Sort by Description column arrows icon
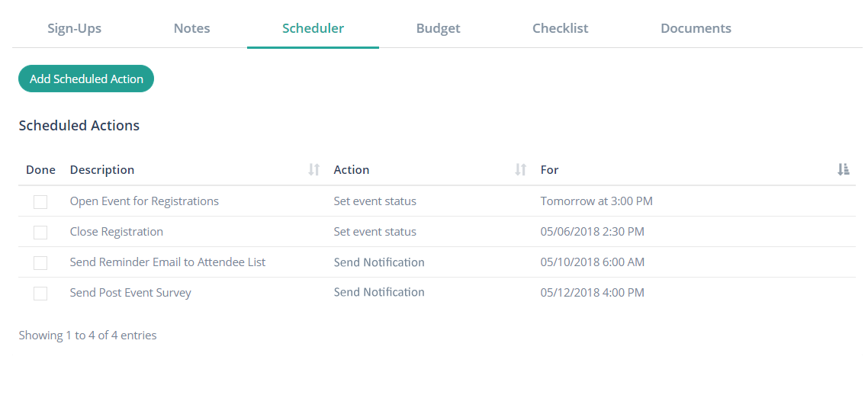Viewport: 868px width, 395px height. click(x=314, y=170)
